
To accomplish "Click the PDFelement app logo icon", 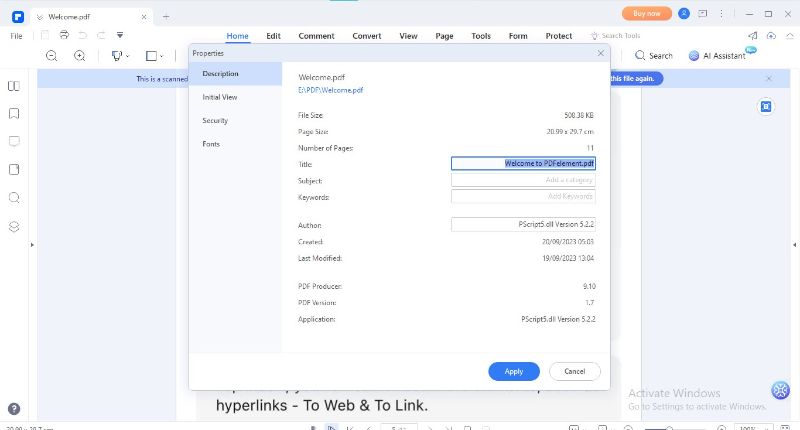I will (x=18, y=17).
